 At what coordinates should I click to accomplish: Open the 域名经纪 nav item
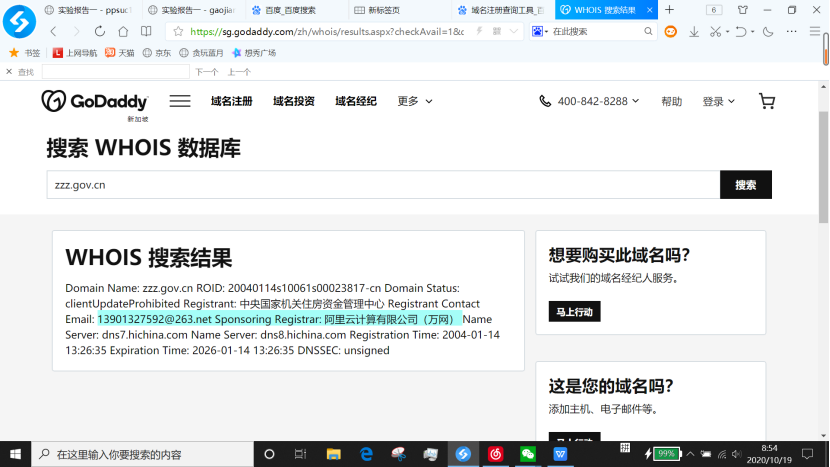356,101
